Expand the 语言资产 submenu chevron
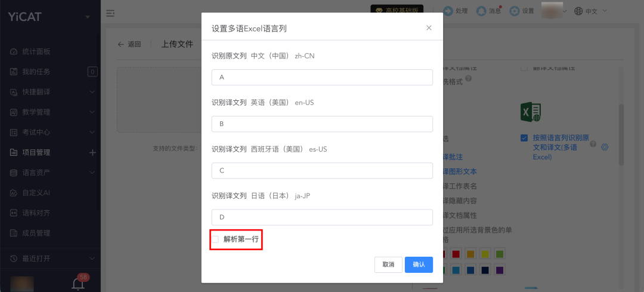This screenshot has width=644, height=292. point(92,173)
